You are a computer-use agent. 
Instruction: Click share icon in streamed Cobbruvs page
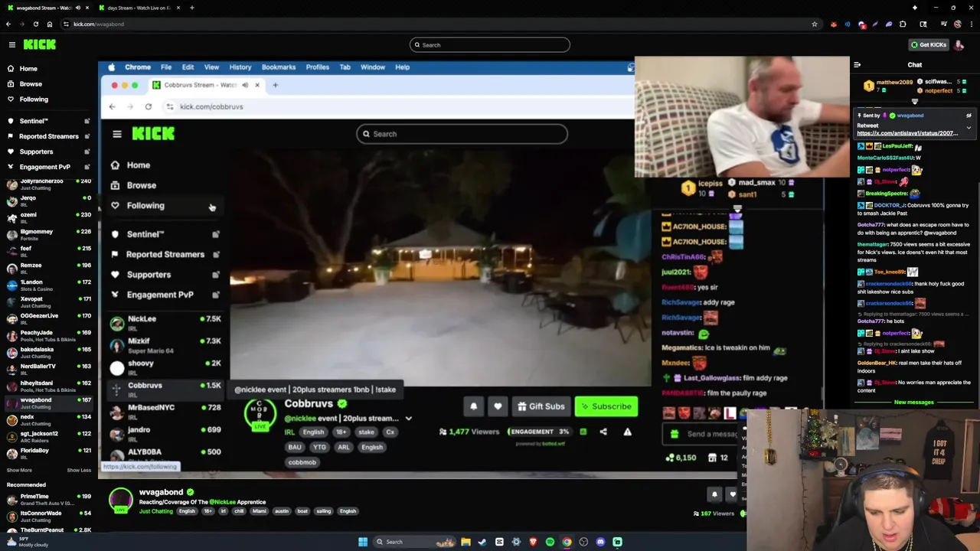pos(603,432)
